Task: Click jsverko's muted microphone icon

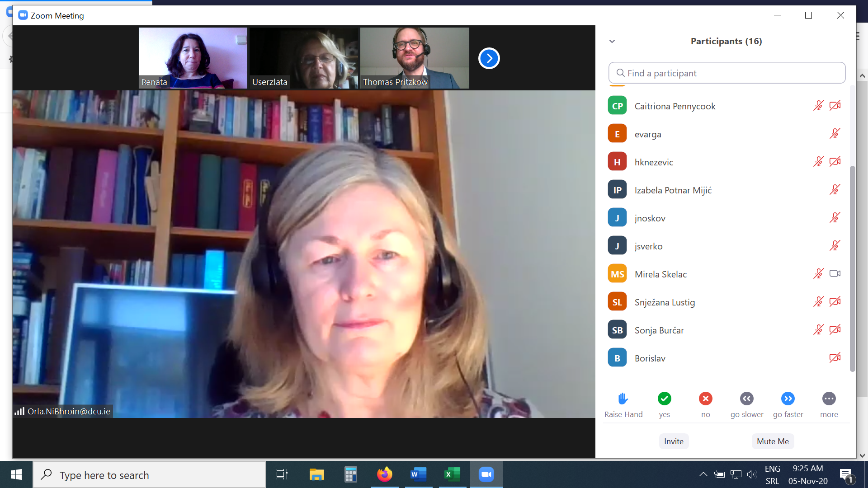Action: click(x=835, y=246)
